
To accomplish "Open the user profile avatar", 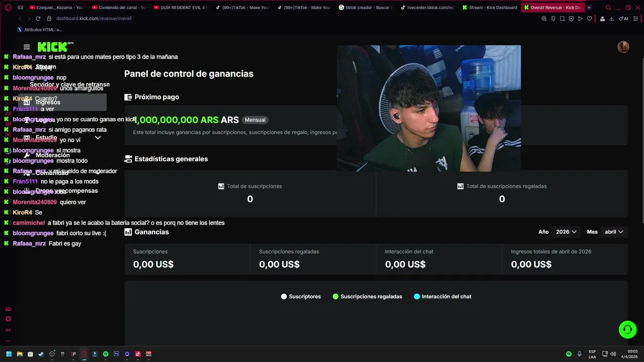I will pos(623,47).
